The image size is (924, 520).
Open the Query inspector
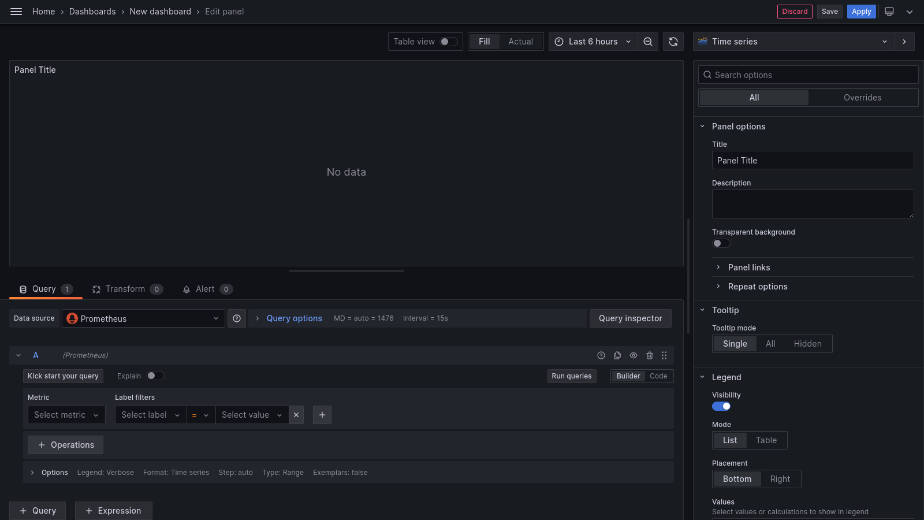pos(630,318)
